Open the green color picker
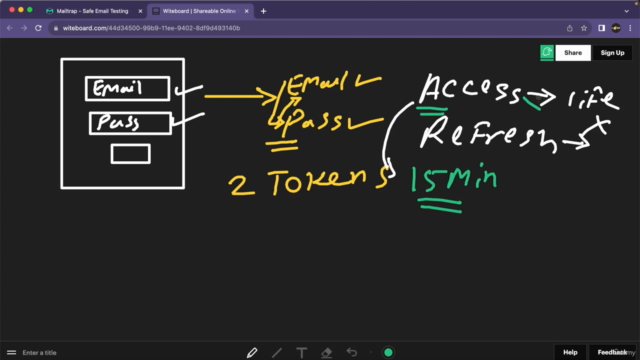The image size is (640, 360). [x=388, y=352]
